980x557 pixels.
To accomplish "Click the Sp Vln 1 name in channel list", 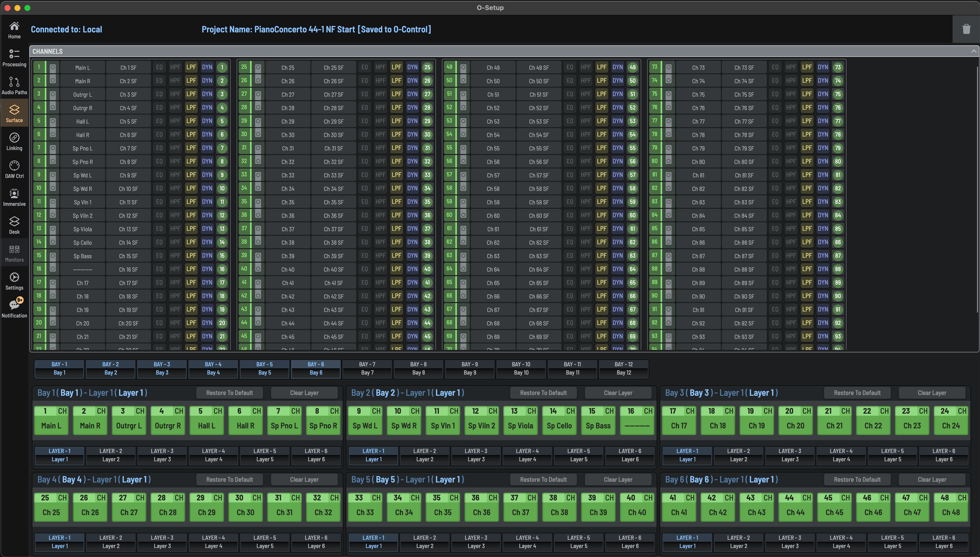I will click(x=83, y=202).
